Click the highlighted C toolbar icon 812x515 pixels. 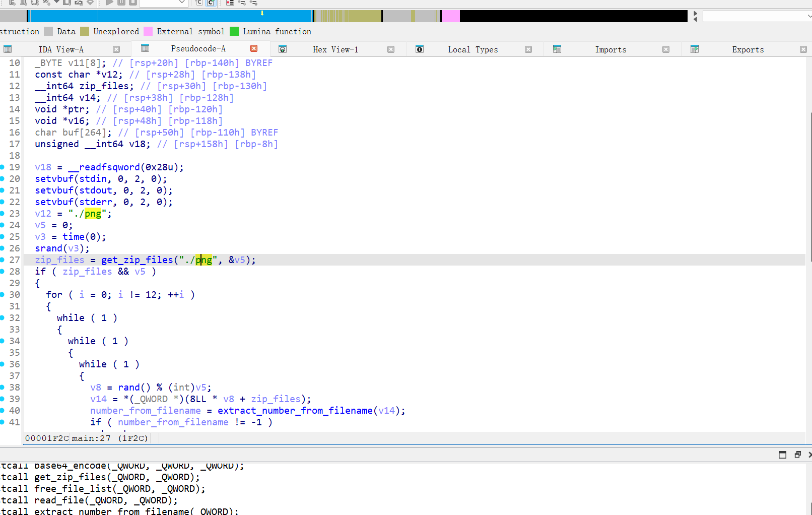tap(211, 3)
